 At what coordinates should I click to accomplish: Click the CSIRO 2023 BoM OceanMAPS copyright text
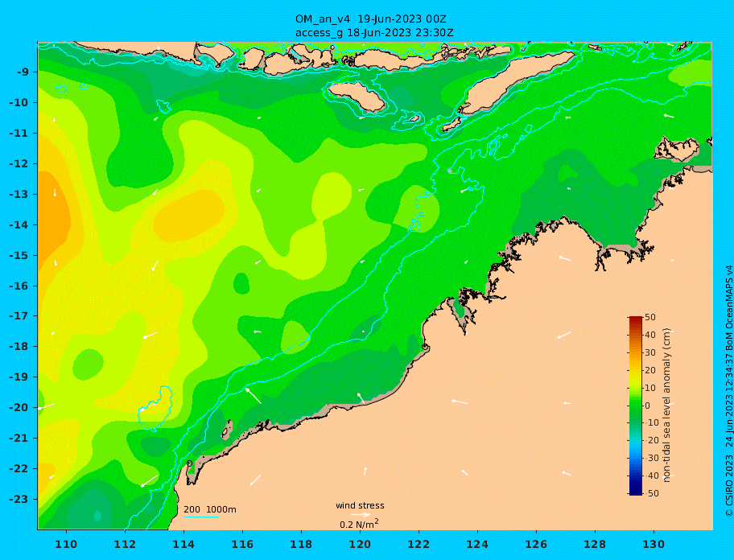click(728, 391)
